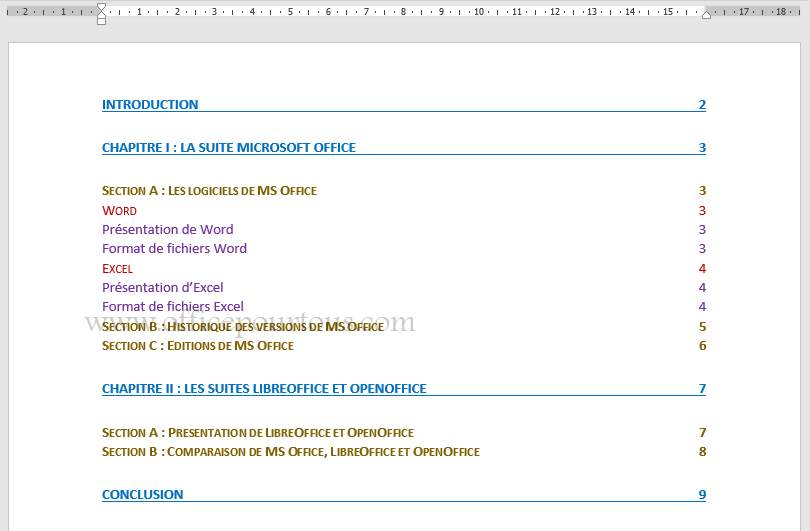Viewport: 810px width, 531px height.
Task: Select the right indent marker on ruler
Action: (x=706, y=15)
